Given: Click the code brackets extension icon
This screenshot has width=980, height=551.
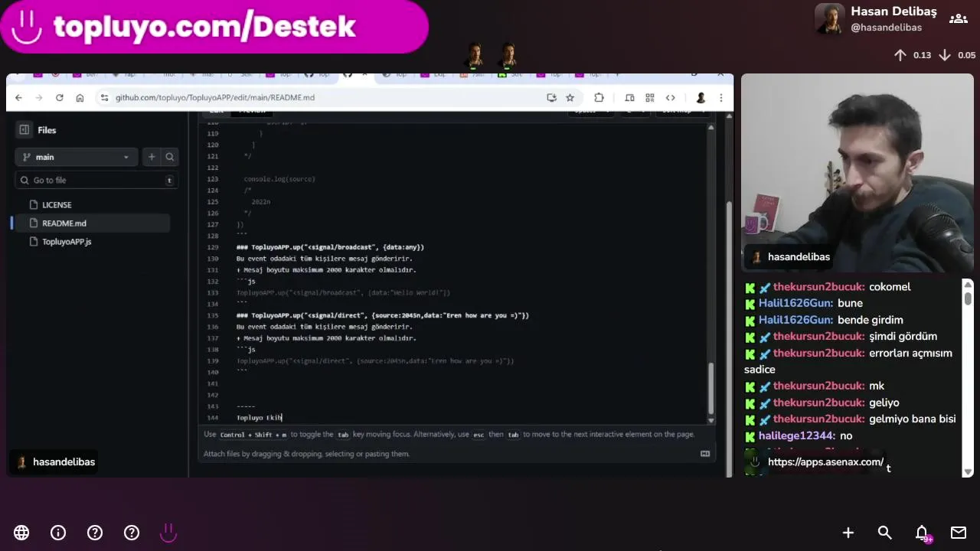Looking at the screenshot, I should click(x=670, y=97).
